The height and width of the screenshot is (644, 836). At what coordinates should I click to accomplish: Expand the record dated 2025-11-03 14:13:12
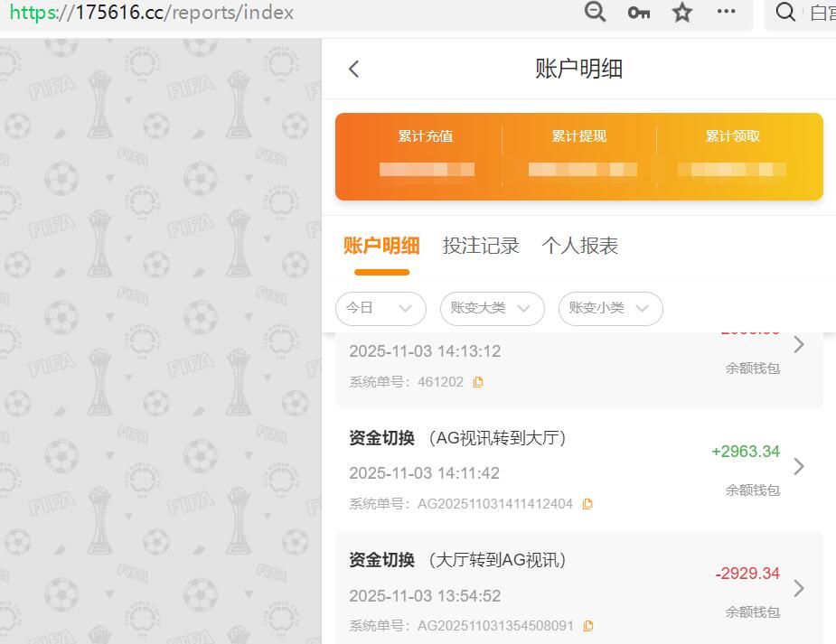coord(798,343)
